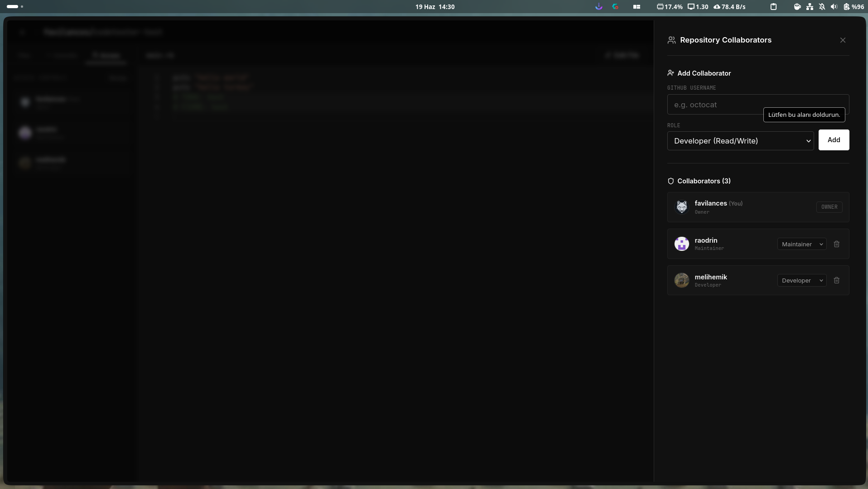Click the volume speaker icon
868x489 pixels.
point(834,7)
